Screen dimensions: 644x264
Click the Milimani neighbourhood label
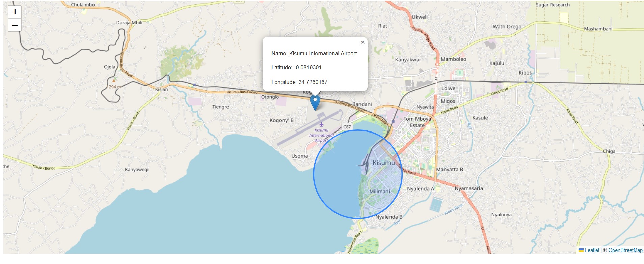379,192
